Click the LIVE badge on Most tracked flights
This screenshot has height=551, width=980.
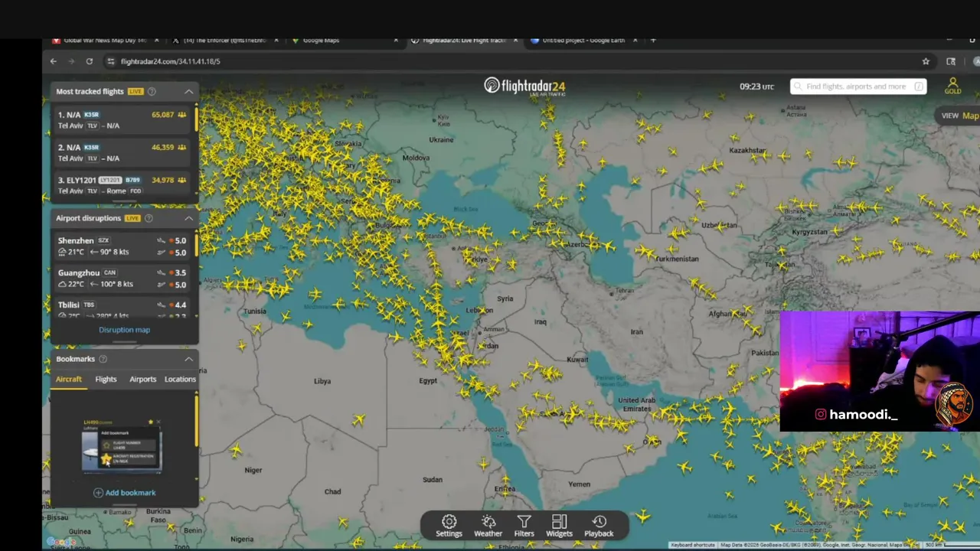click(x=136, y=91)
